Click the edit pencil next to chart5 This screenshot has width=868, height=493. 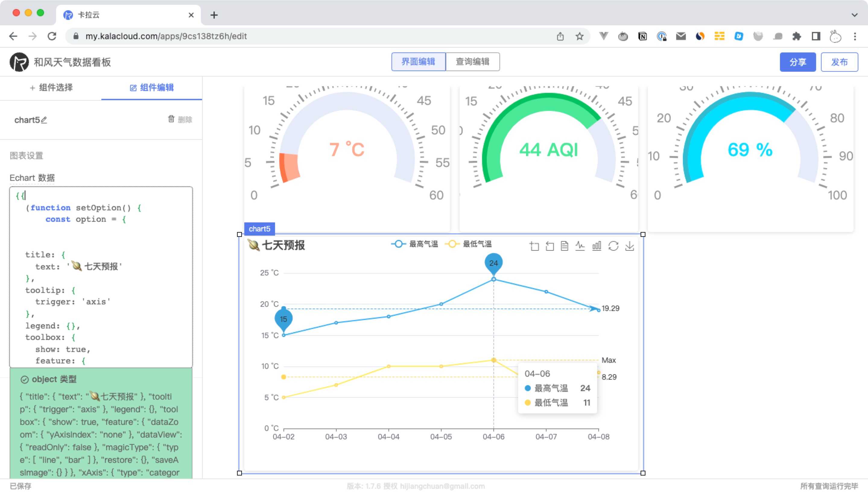coord(44,120)
